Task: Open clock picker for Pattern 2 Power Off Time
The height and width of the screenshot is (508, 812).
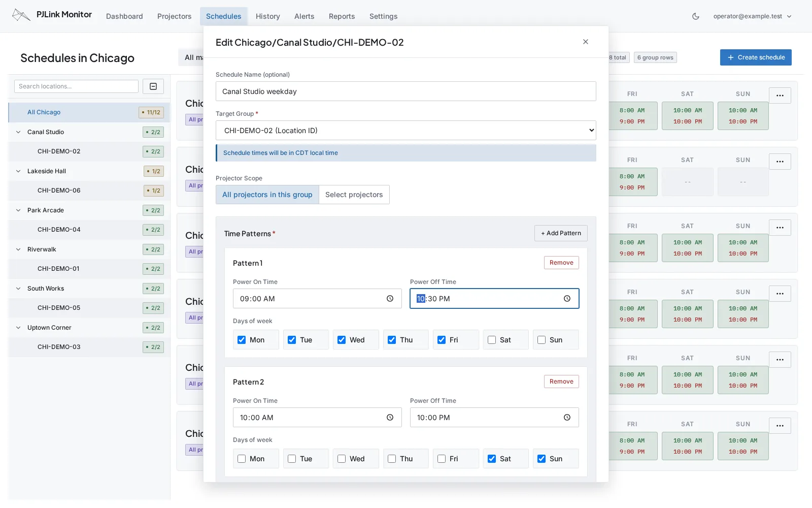Action: pos(567,418)
